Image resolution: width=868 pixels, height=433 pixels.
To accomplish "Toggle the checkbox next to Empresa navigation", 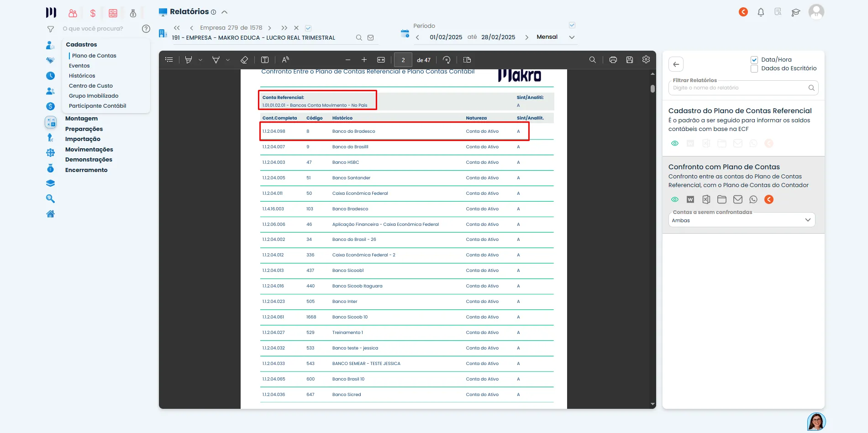I will tap(308, 28).
